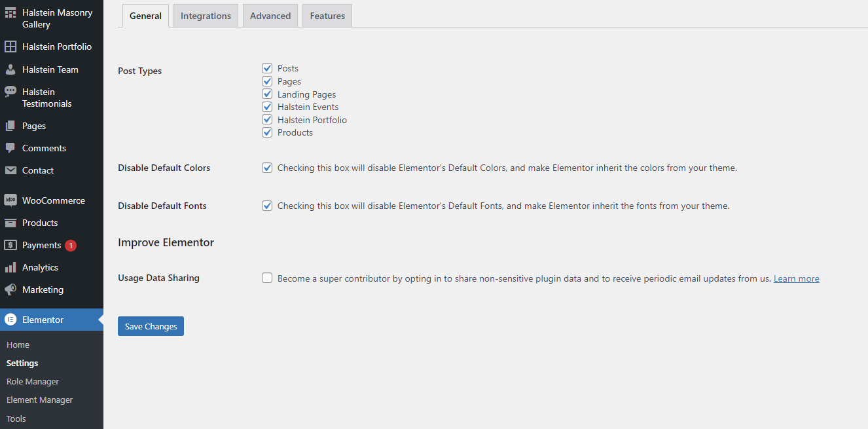Uncheck the Landing Pages post type

coord(267,94)
